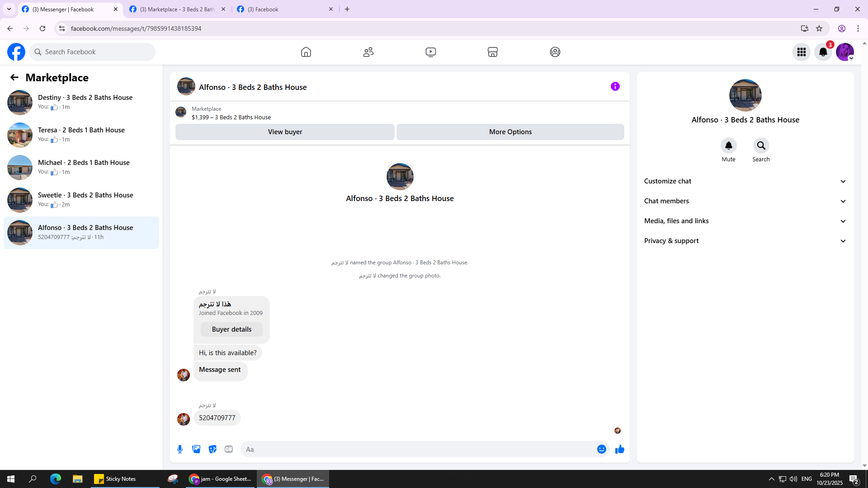Open the emoji picker in message box
868x488 pixels.
coord(601,449)
